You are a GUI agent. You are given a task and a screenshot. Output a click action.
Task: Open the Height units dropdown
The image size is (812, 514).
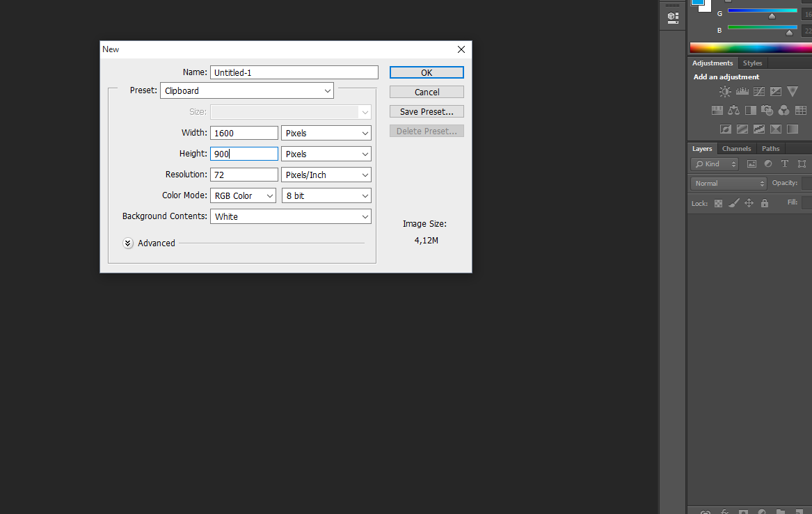pos(326,154)
